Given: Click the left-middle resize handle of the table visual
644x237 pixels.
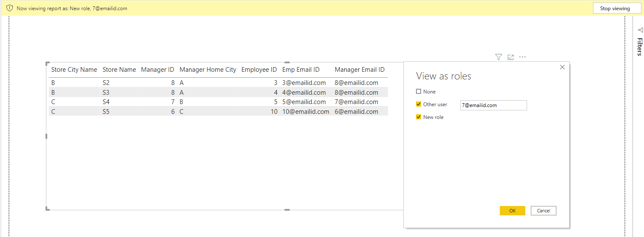Looking at the screenshot, I should coord(46,136).
